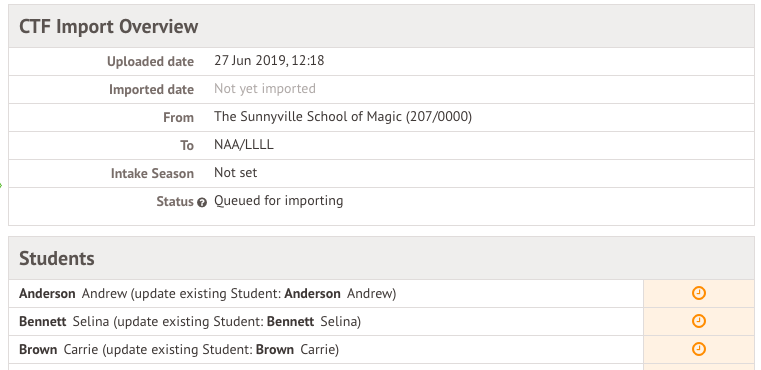Click the help icon next to Status
This screenshot has width=761, height=370.
(x=202, y=203)
